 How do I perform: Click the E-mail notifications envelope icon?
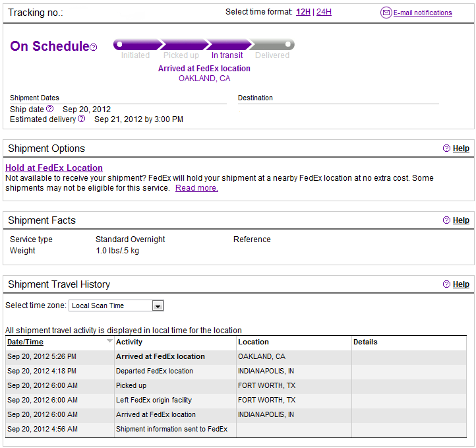386,13
